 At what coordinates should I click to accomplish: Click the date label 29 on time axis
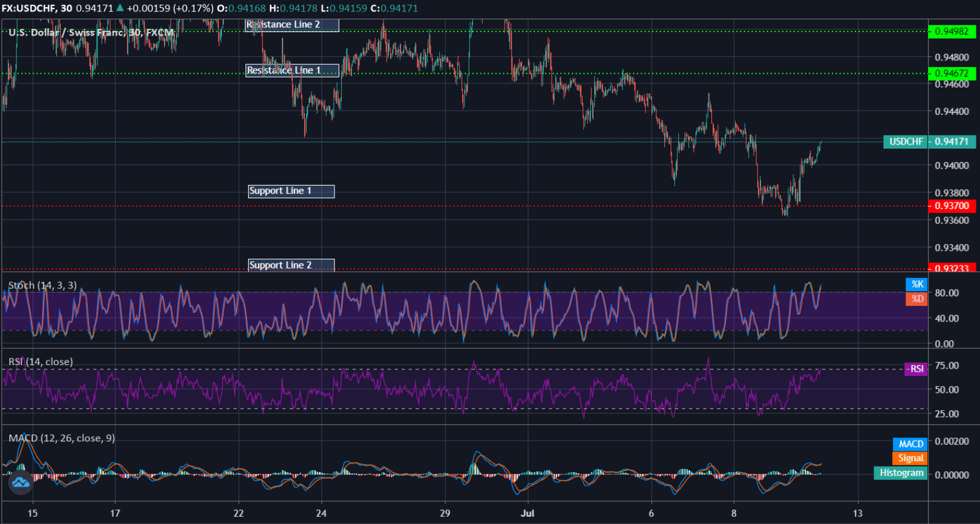tap(445, 514)
